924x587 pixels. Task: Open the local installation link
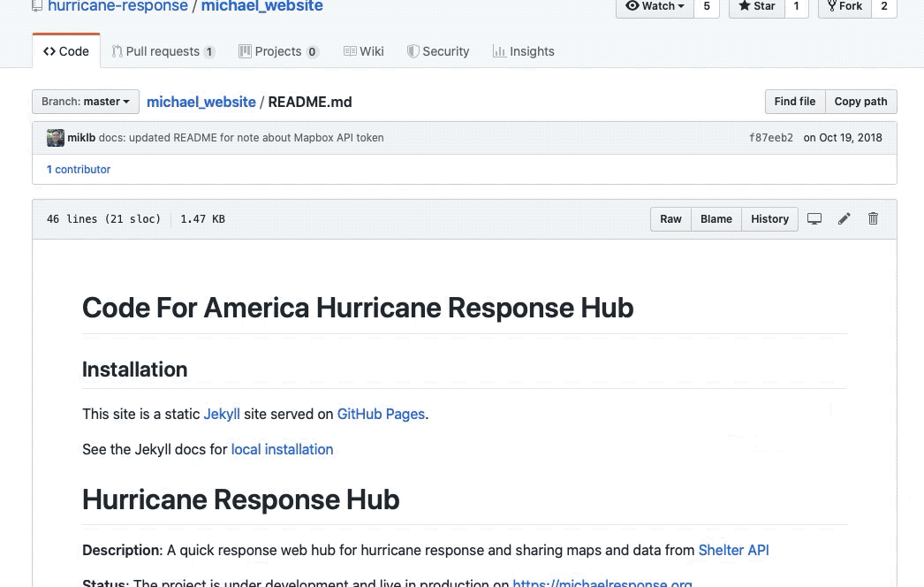click(x=283, y=450)
